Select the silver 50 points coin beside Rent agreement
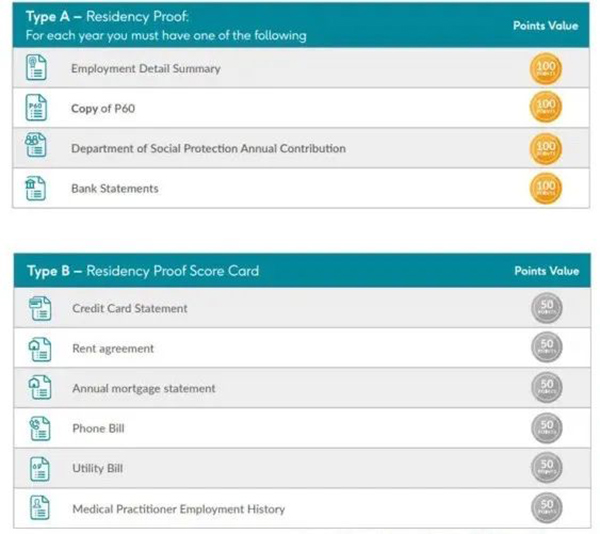The image size is (600, 534). click(x=547, y=347)
